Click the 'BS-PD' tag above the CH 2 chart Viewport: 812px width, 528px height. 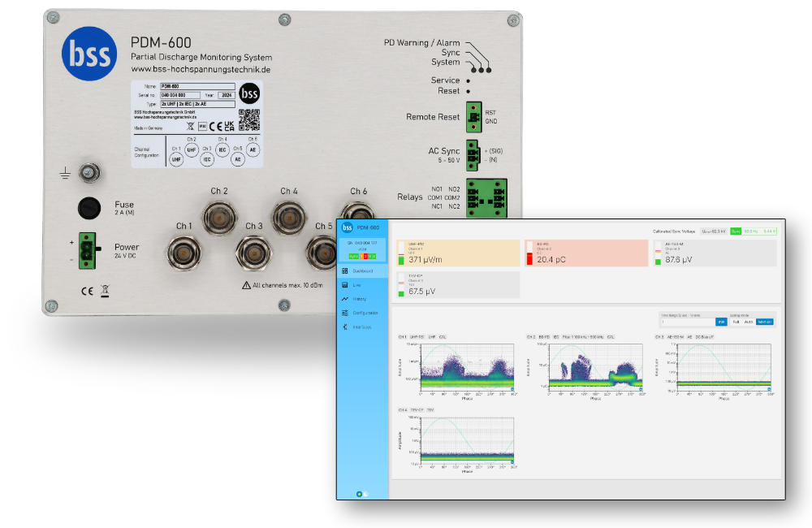544,337
